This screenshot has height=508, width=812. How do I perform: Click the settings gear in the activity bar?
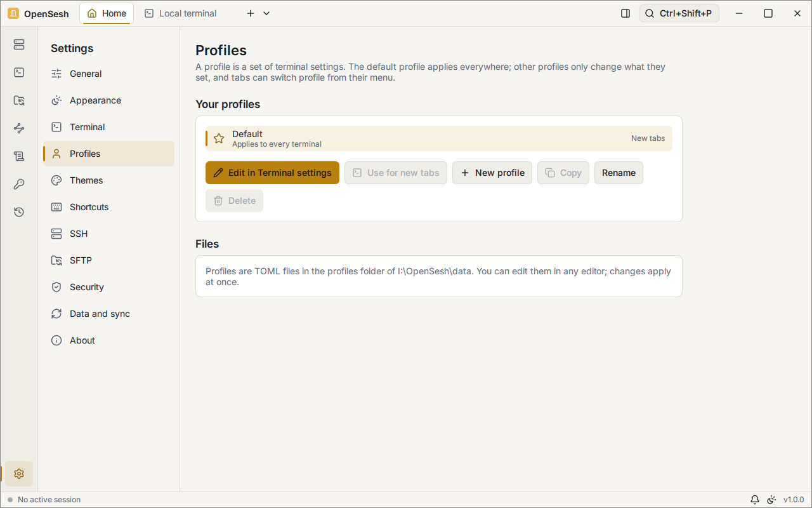pyautogui.click(x=19, y=474)
